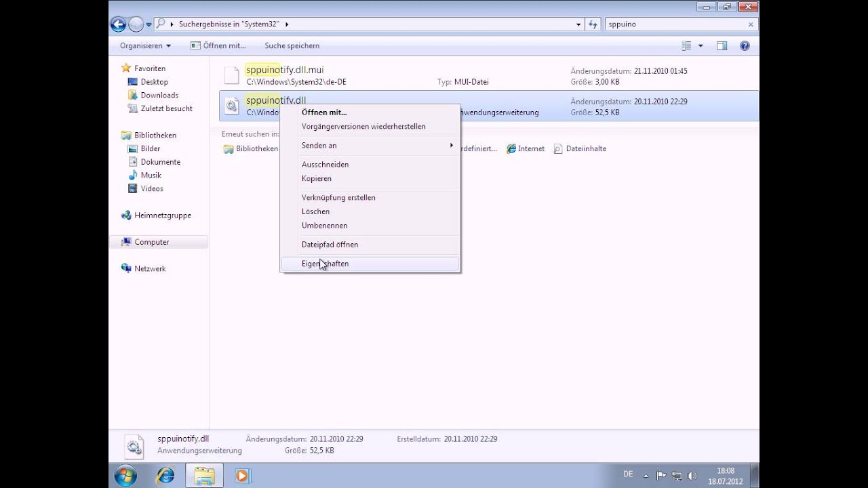The width and height of the screenshot is (868, 488).
Task: Open the view options dropdown arrow
Action: 701,45
